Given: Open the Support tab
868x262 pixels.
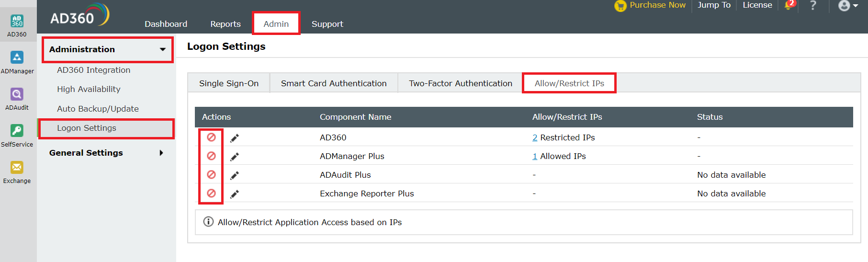Looking at the screenshot, I should 327,24.
